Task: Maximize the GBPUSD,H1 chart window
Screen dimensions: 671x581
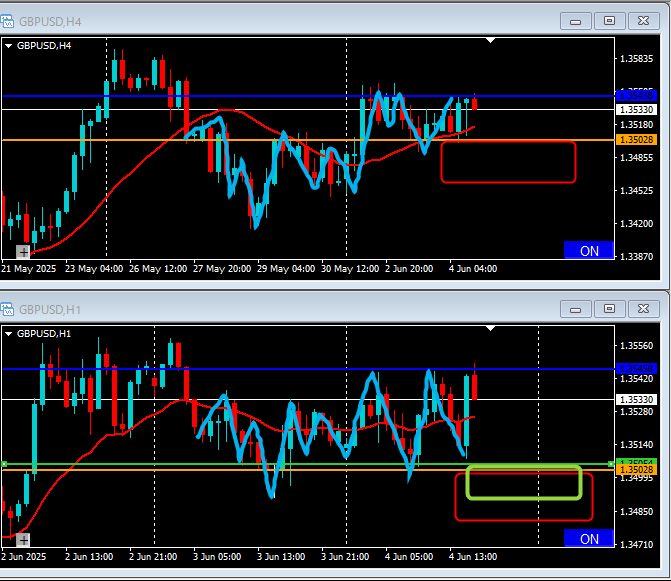Action: (x=609, y=309)
